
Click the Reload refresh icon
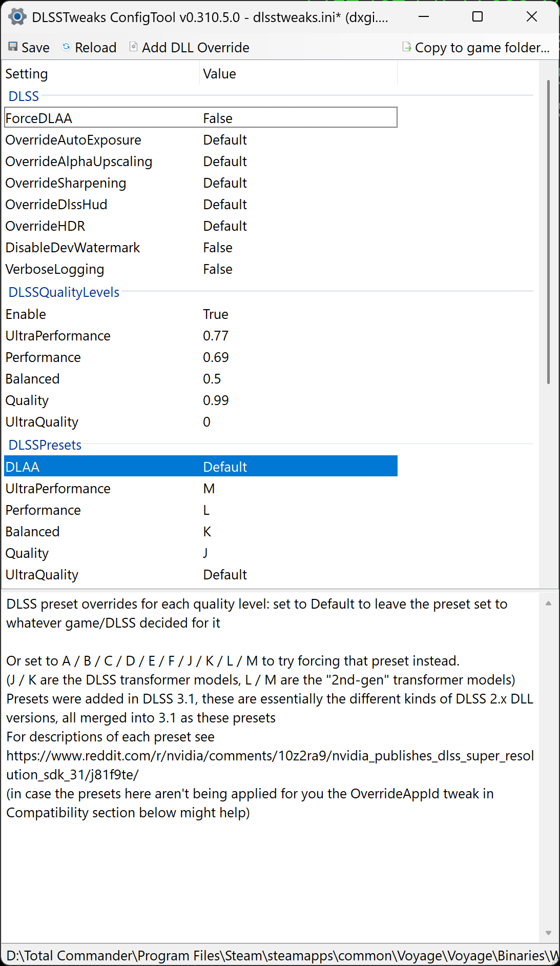66,47
